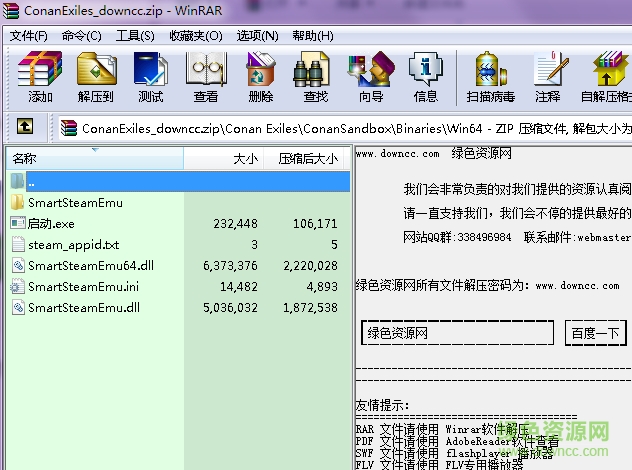Image resolution: width=632 pixels, height=470 pixels.
Task: Select SmartSteamEmu.ini file name
Action: (83, 287)
